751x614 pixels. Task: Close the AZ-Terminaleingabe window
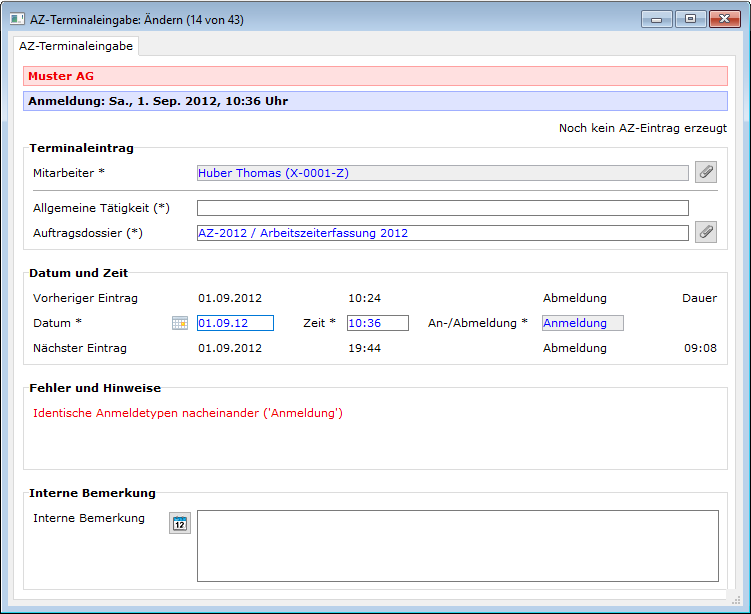pyautogui.click(x=723, y=19)
